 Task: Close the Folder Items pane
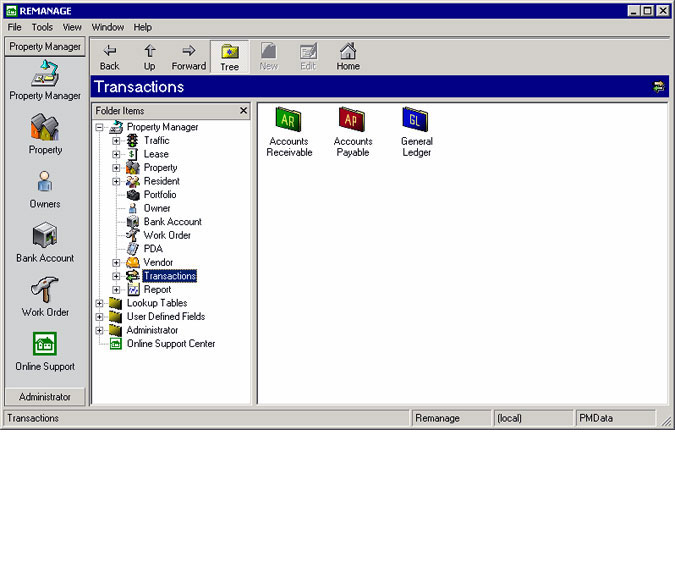[x=243, y=111]
